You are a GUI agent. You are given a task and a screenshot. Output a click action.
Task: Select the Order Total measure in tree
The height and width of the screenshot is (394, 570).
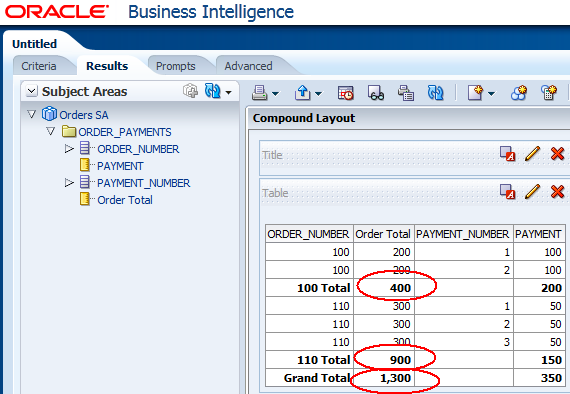[x=125, y=200]
